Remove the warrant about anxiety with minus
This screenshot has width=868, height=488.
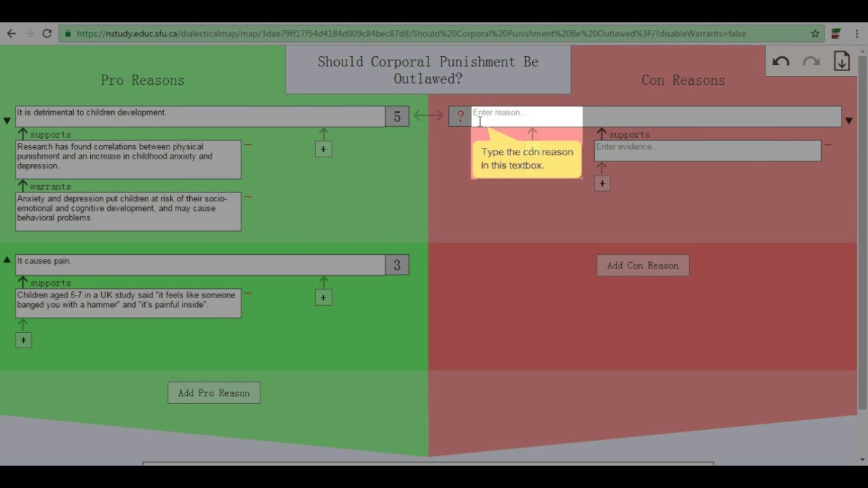[x=248, y=197]
